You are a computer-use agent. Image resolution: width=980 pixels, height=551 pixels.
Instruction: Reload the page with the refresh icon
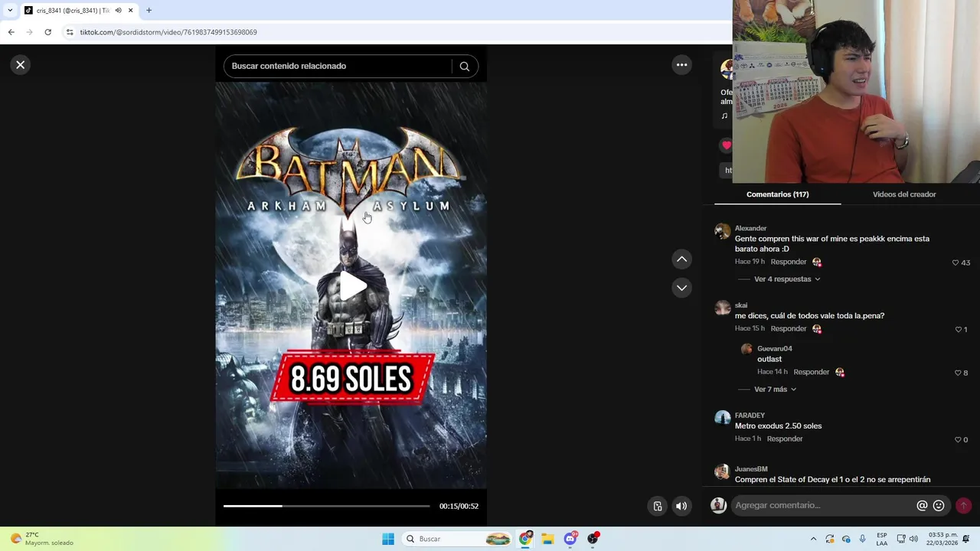[47, 32]
